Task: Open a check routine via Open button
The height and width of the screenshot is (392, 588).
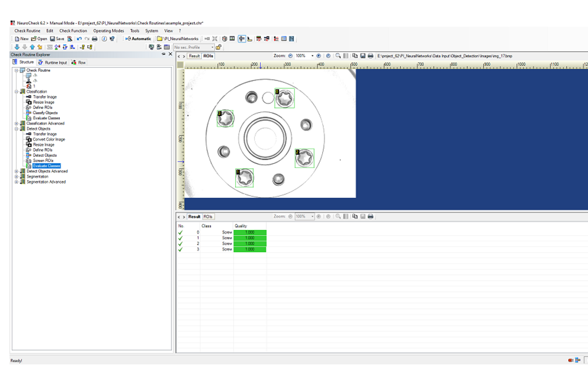Action: [39, 39]
